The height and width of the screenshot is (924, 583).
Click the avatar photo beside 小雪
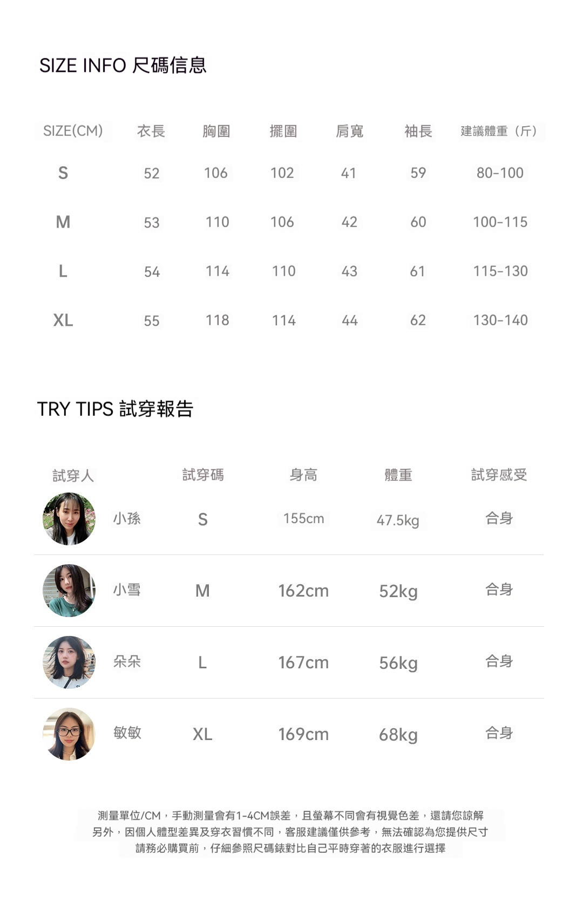point(69,591)
